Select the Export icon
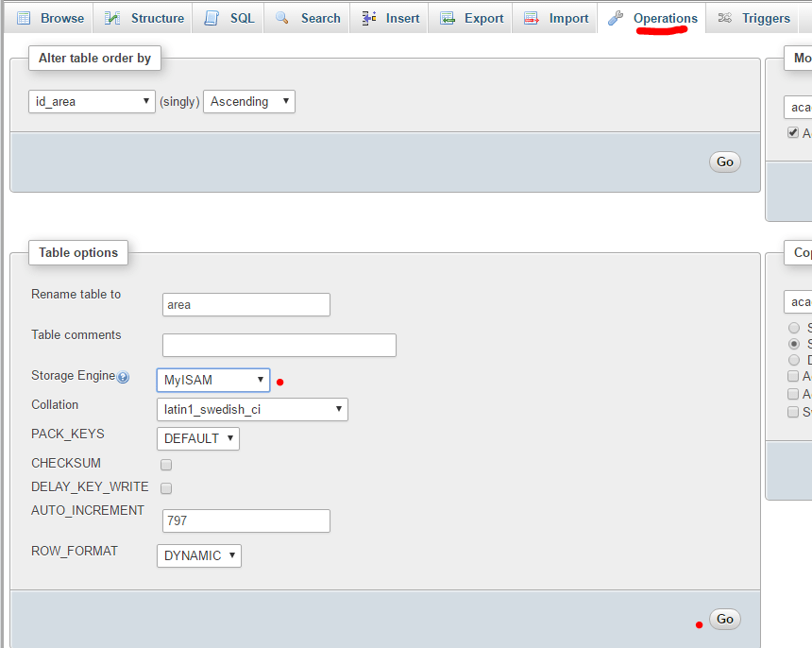Screen dimensions: 812x648 click(447, 17)
